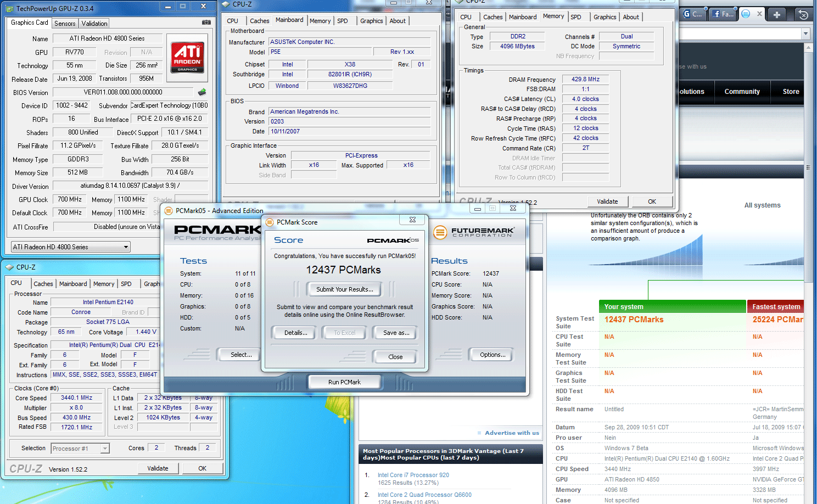Click the Facebook browser tab
This screenshot has height=504, width=817.
[723, 14]
